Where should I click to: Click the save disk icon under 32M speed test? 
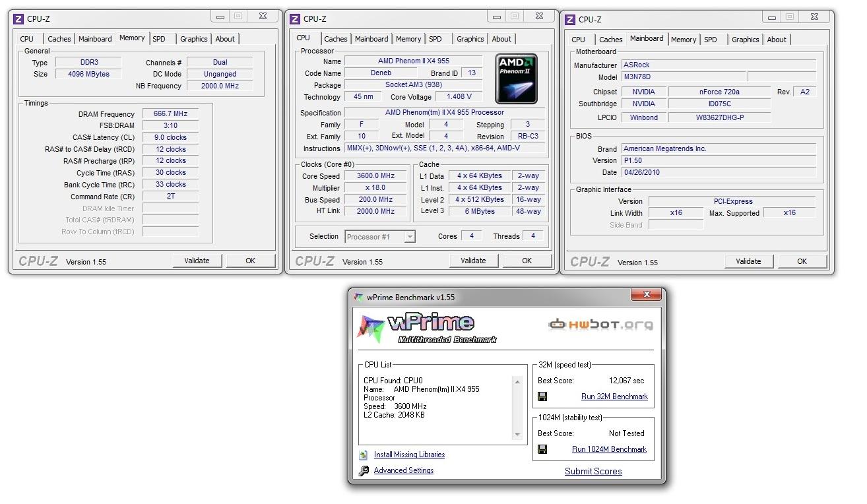click(542, 396)
